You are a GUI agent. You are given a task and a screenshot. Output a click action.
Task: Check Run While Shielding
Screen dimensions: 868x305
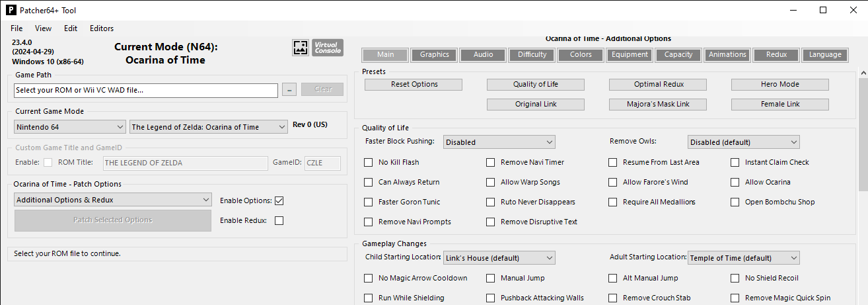369,298
